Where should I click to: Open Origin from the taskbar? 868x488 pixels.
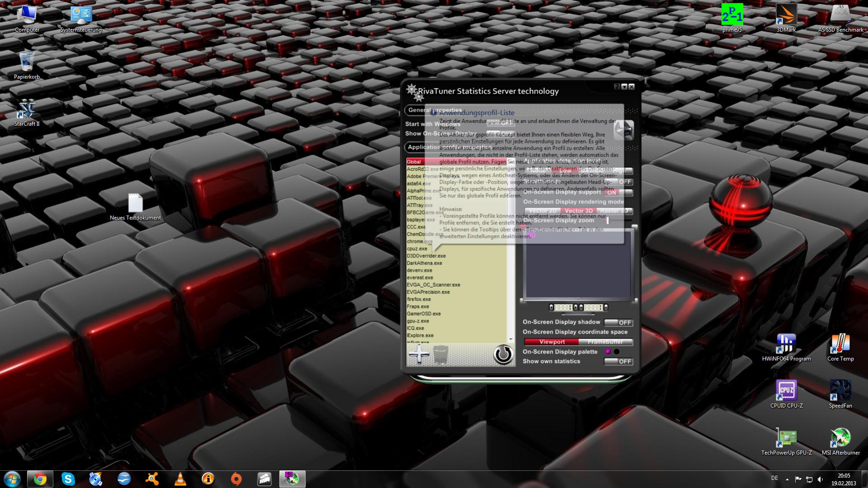pos(236,479)
